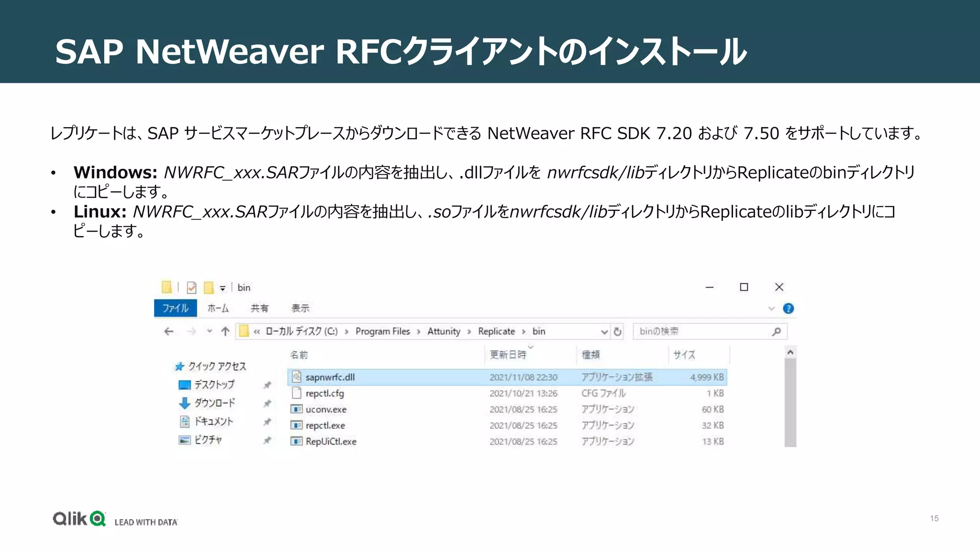Expand the ribbon chevron
This screenshot has width=980, height=551.
(771, 309)
